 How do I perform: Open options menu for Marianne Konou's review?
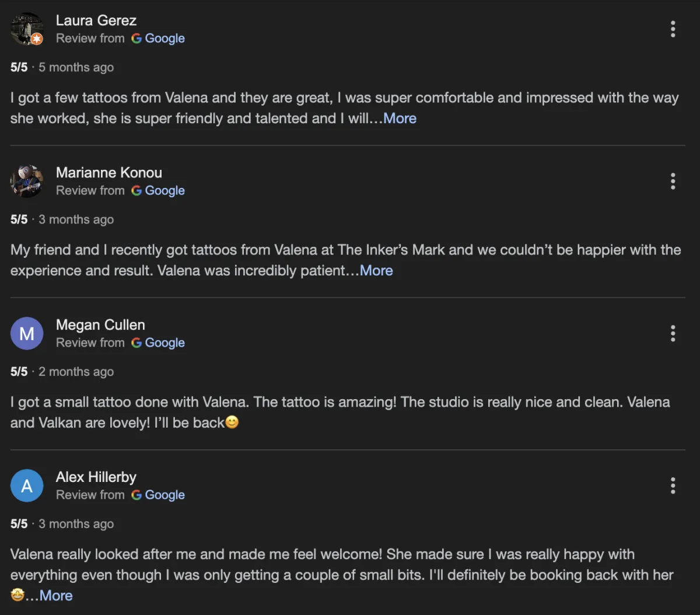point(673,181)
